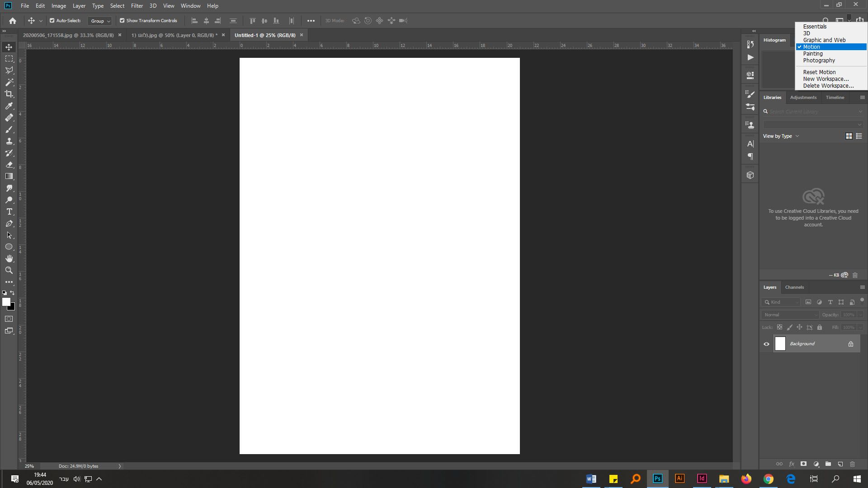Select the Clone Stamp tool

[x=9, y=141]
